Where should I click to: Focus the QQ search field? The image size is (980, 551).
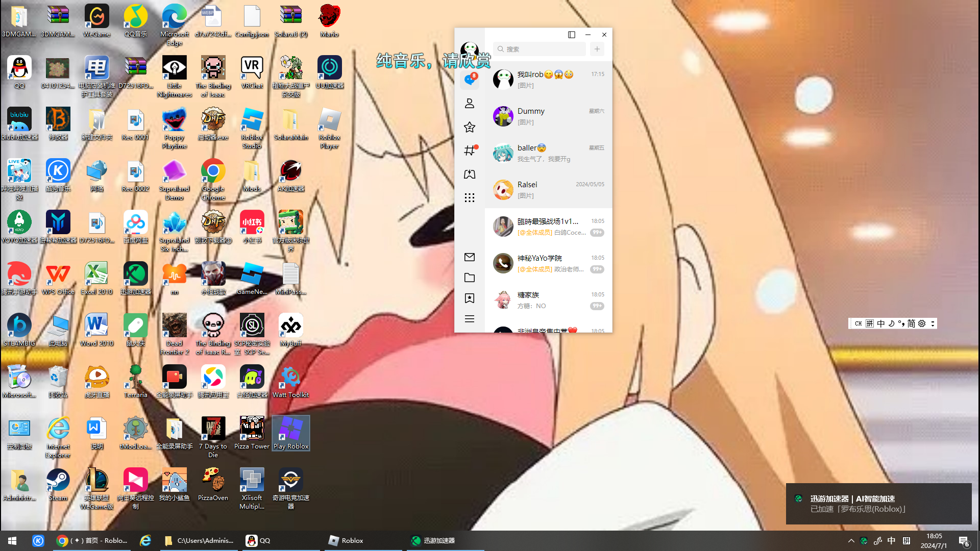coord(540,49)
